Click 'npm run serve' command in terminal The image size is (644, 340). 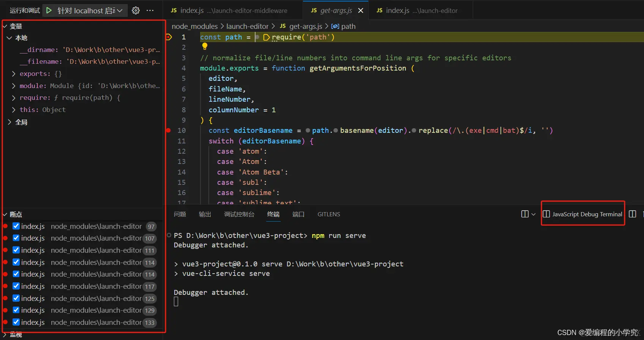(x=339, y=235)
